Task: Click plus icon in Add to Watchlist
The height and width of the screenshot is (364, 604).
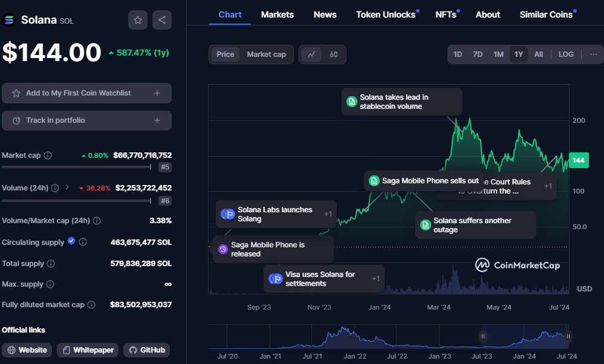Action: pos(157,93)
